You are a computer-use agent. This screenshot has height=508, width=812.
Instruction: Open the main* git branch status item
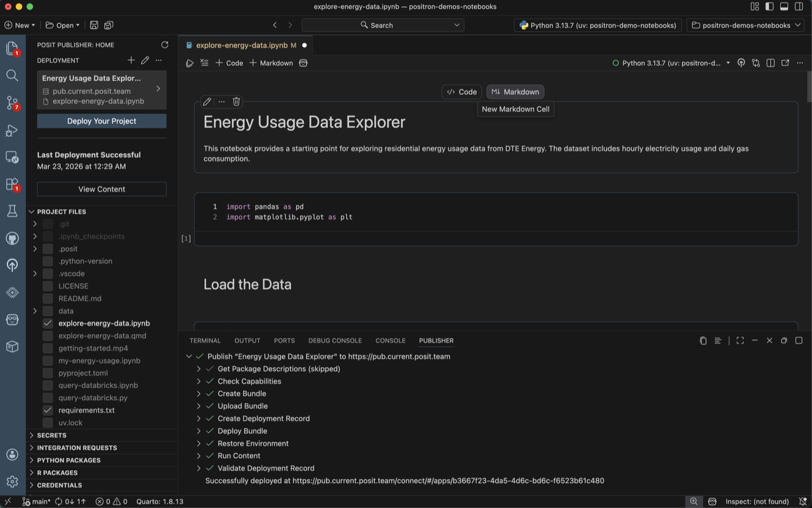click(36, 502)
